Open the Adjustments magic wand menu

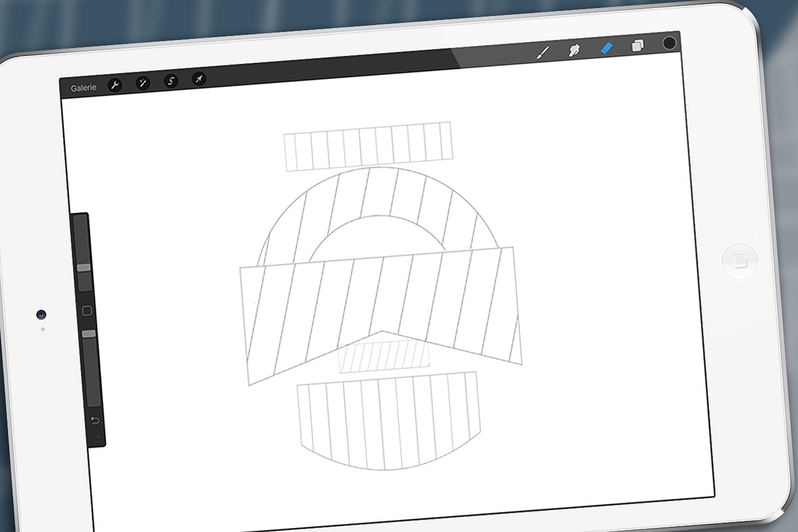143,82
